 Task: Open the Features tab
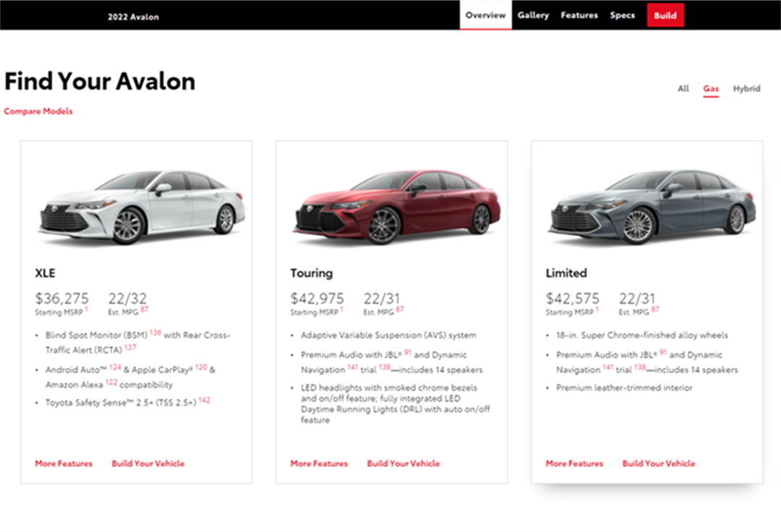579,15
